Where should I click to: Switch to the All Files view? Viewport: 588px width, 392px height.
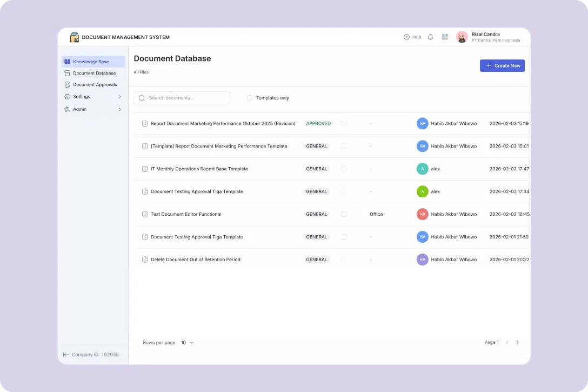click(141, 72)
